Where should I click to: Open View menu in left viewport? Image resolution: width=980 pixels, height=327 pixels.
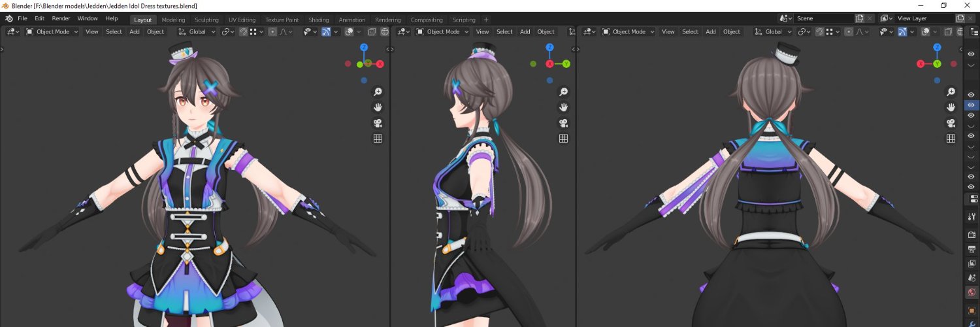92,31
